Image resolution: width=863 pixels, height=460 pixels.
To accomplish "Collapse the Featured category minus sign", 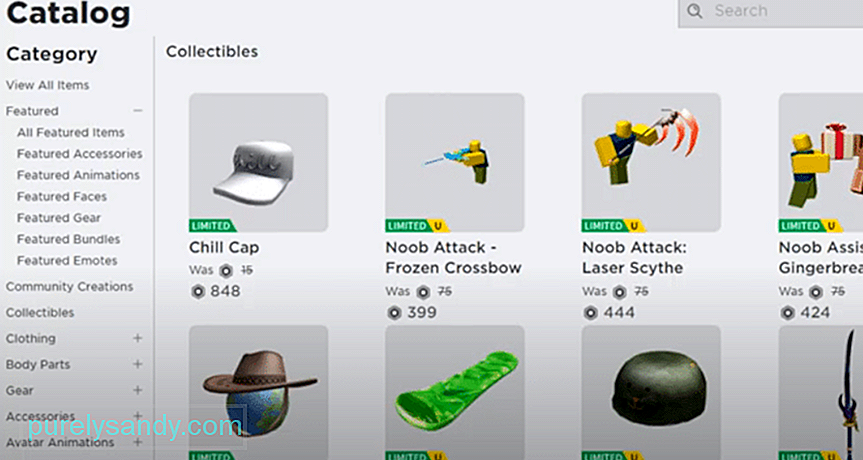I will point(138,111).
